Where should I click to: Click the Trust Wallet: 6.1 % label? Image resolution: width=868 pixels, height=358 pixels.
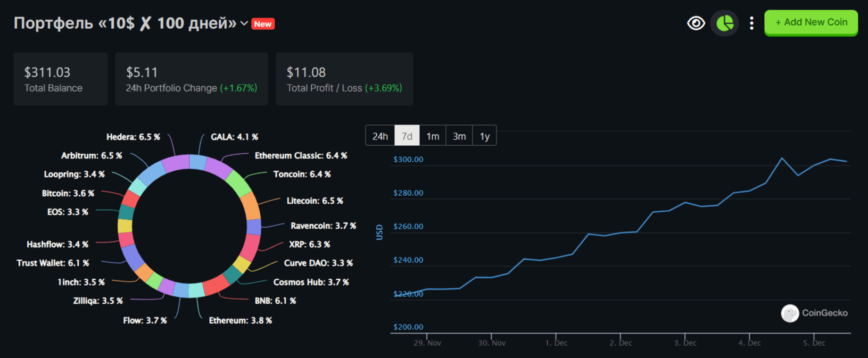click(x=53, y=263)
